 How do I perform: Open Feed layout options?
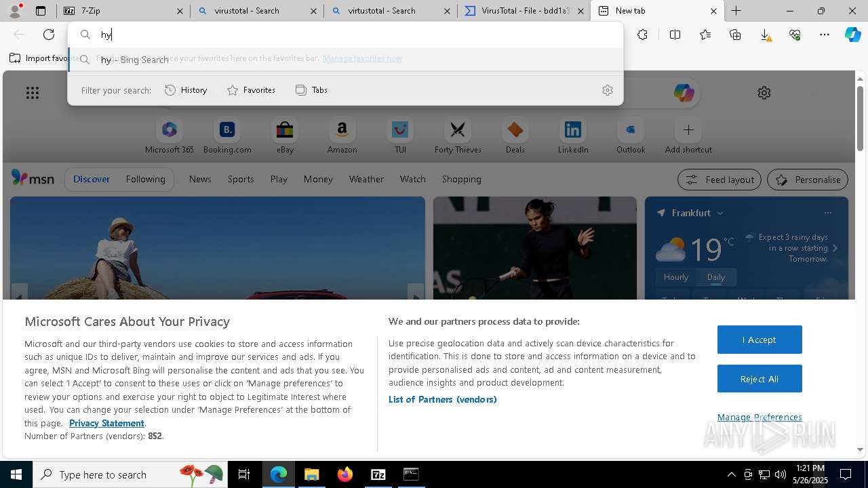720,180
